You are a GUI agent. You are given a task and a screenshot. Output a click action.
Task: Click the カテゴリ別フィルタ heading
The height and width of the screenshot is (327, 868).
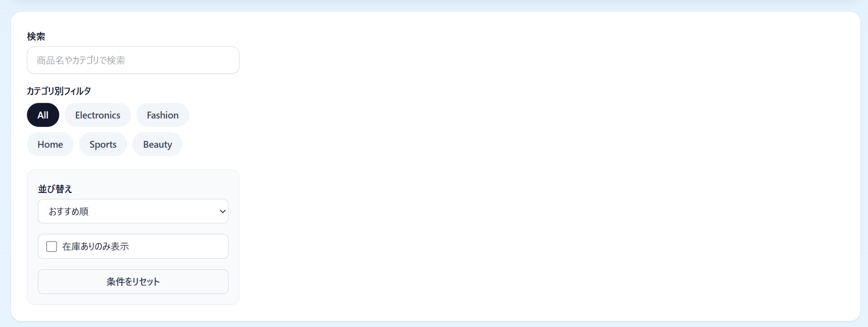pos(59,91)
